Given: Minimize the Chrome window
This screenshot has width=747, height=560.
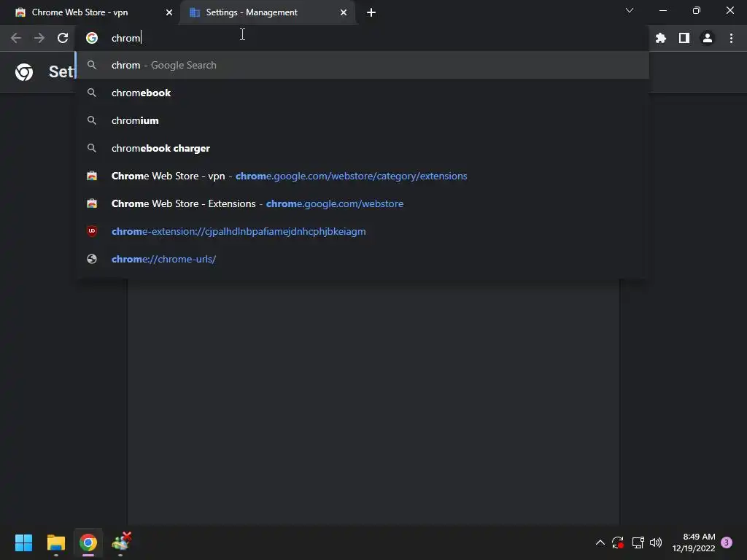Looking at the screenshot, I should pos(662,10).
